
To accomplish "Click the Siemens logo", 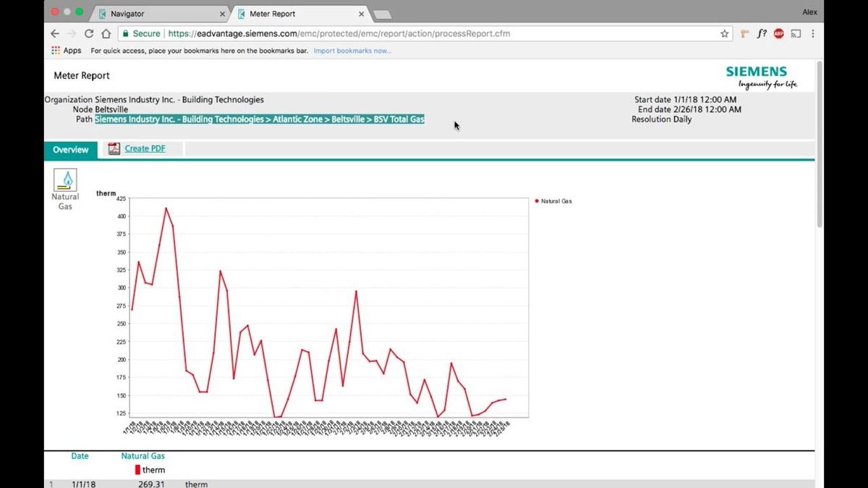I will pos(762,77).
